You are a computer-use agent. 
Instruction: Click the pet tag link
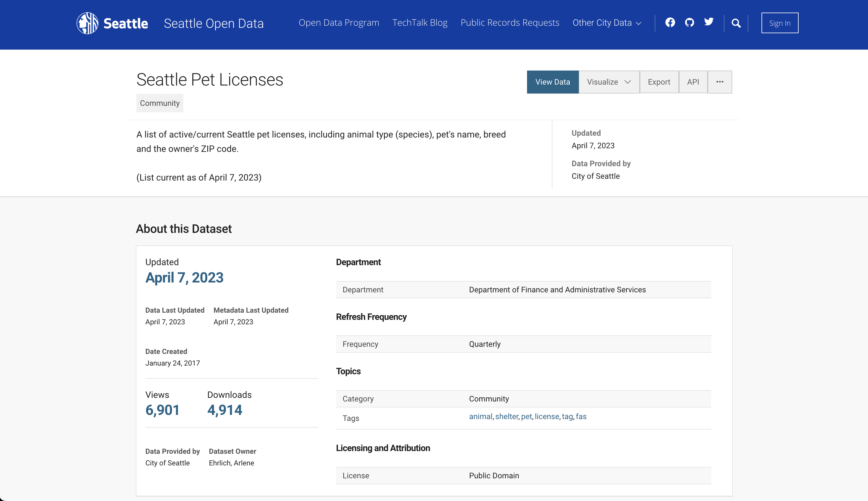[527, 416]
